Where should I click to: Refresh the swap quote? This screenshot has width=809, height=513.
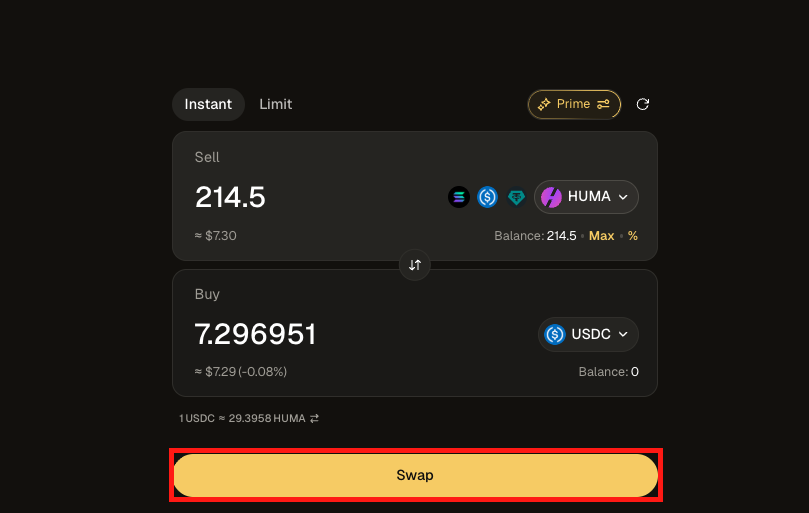(643, 104)
